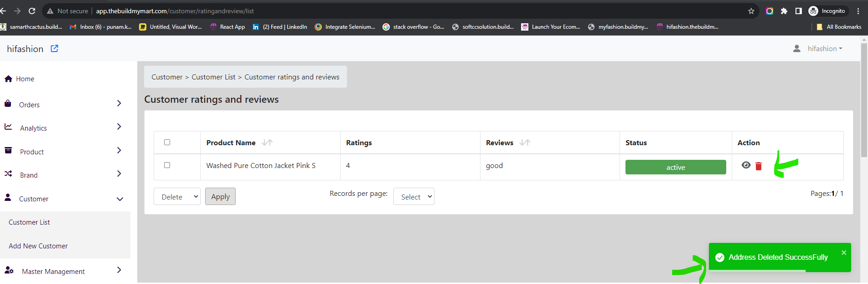This screenshot has height=284, width=868.
Task: Click the Customer person icon
Action: pyautogui.click(x=8, y=197)
